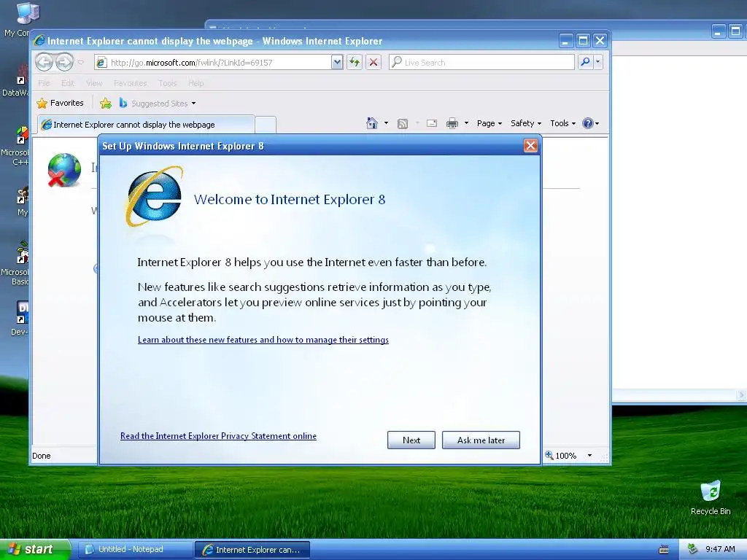
Task: Click the Internet Explorer logo in dialog
Action: [x=154, y=197]
